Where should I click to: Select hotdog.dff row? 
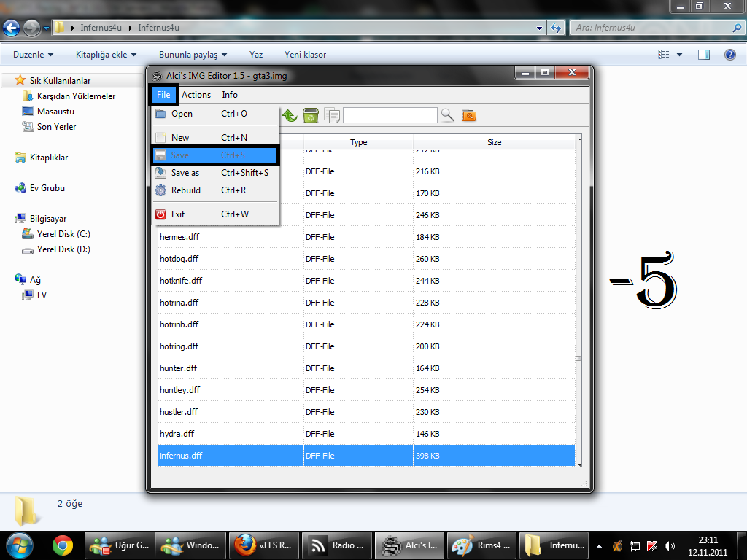pyautogui.click(x=366, y=259)
